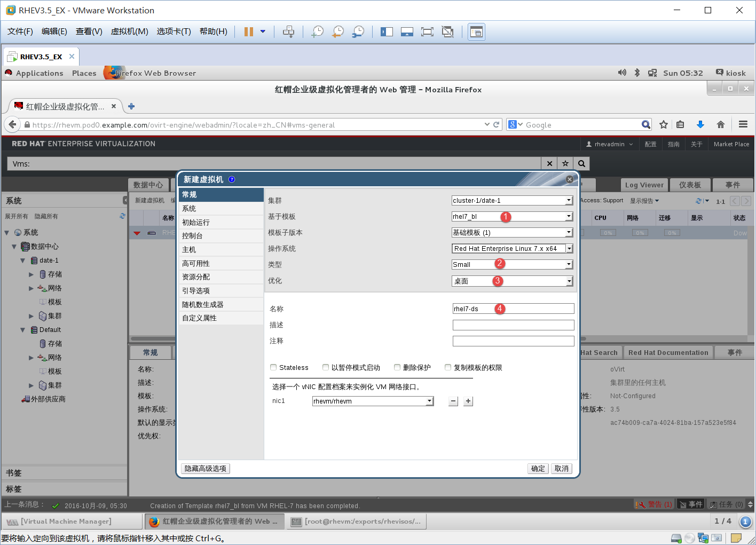Open VMware power options dropdown arrow
Viewport: 756px width, 545px height.
click(263, 31)
